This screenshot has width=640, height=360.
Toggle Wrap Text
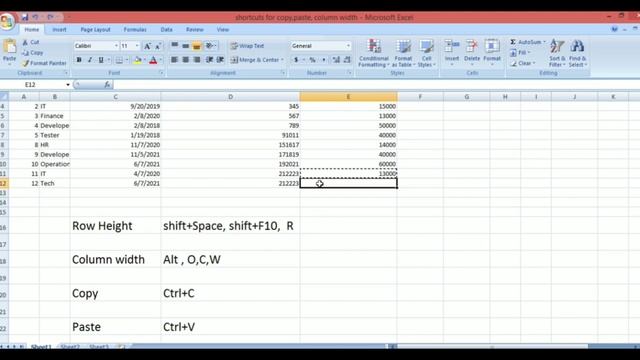tap(247, 46)
